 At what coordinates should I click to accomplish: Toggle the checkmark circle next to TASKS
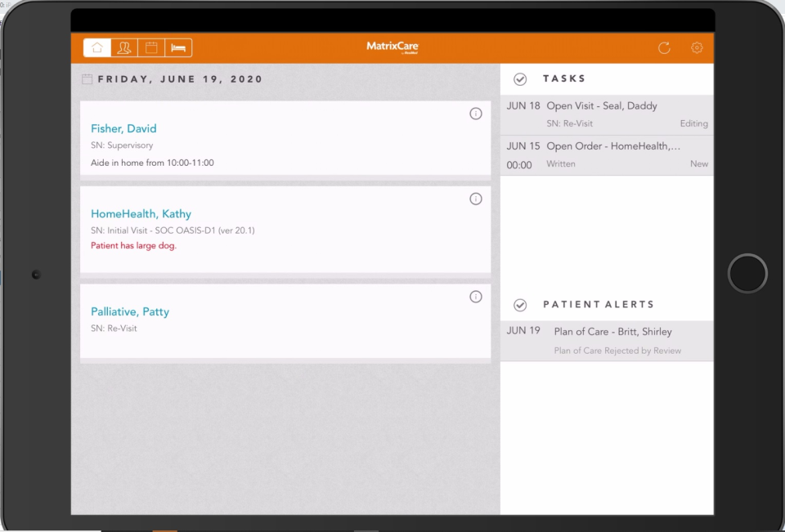(x=520, y=78)
